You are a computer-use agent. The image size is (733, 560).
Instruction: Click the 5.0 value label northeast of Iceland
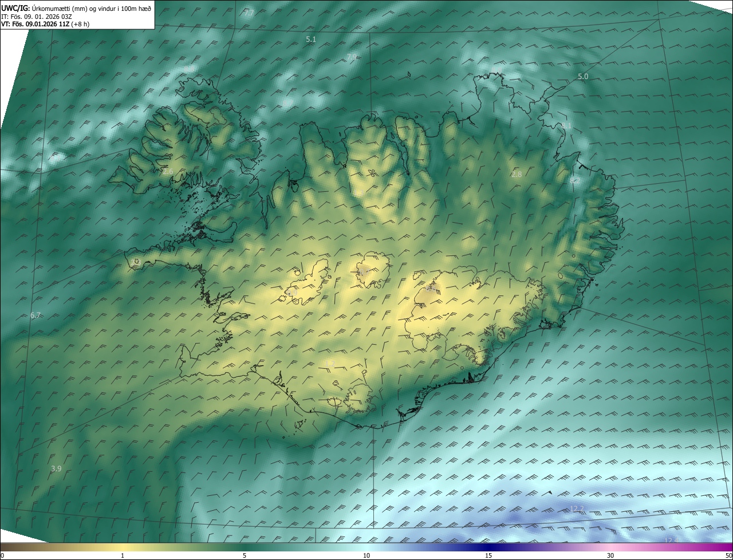pyautogui.click(x=583, y=76)
